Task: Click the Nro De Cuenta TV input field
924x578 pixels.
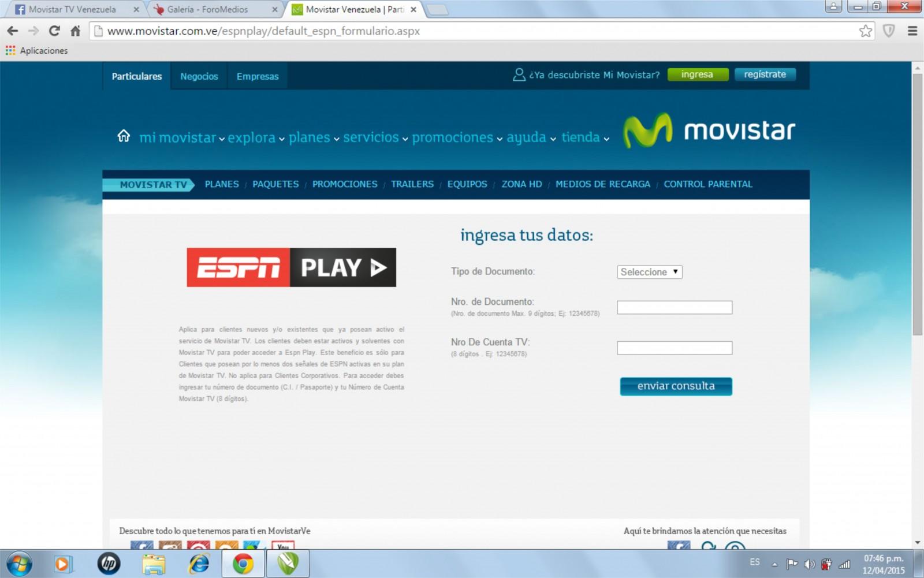Action: [x=675, y=348]
